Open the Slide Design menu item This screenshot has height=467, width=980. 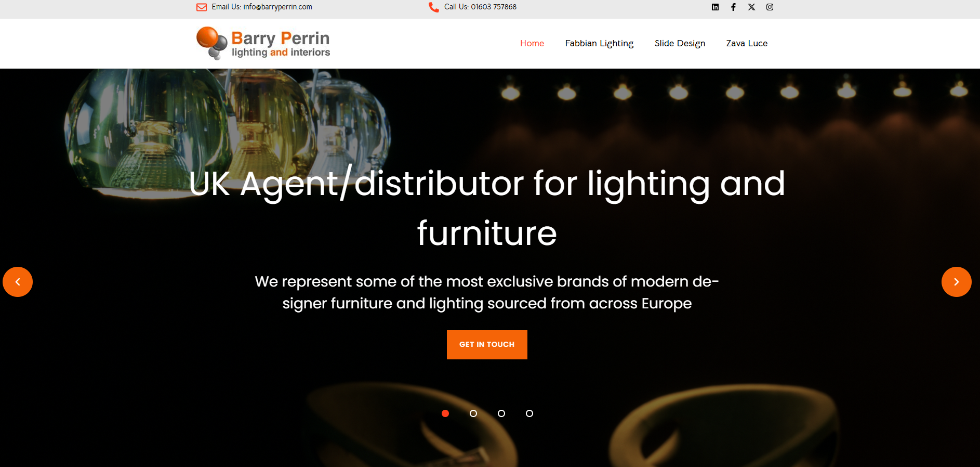[x=680, y=44]
